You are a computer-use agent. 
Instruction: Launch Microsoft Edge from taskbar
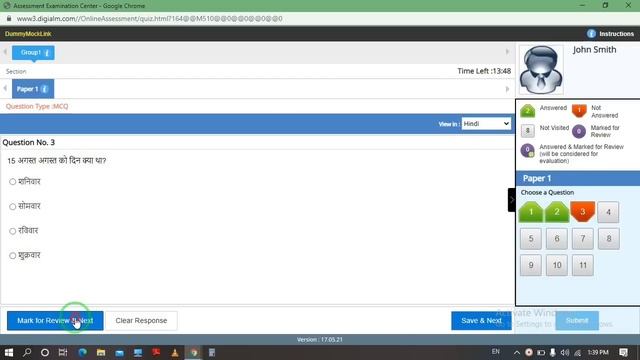point(82,352)
